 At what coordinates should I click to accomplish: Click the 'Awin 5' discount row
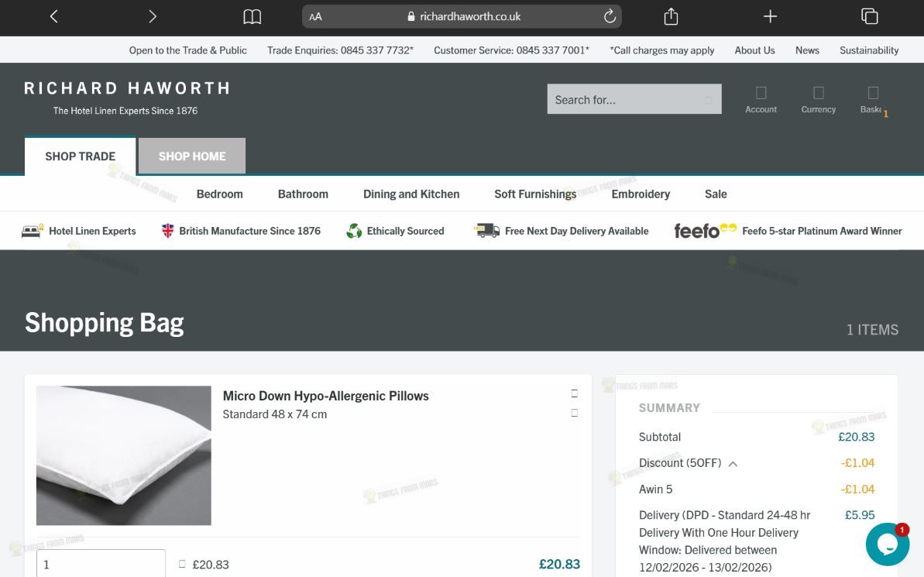tap(756, 489)
